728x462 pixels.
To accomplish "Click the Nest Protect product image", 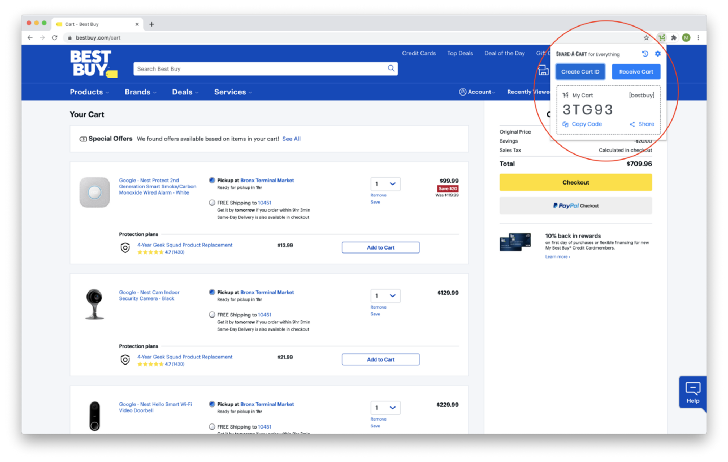I will click(x=95, y=192).
